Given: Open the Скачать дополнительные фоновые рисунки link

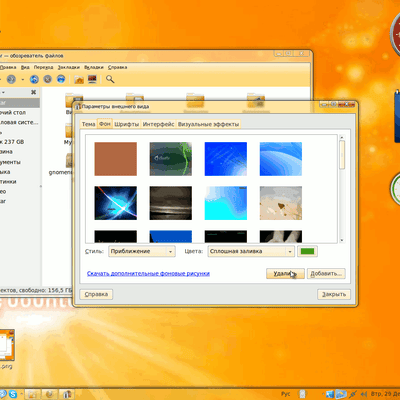Looking at the screenshot, I should click(148, 273).
